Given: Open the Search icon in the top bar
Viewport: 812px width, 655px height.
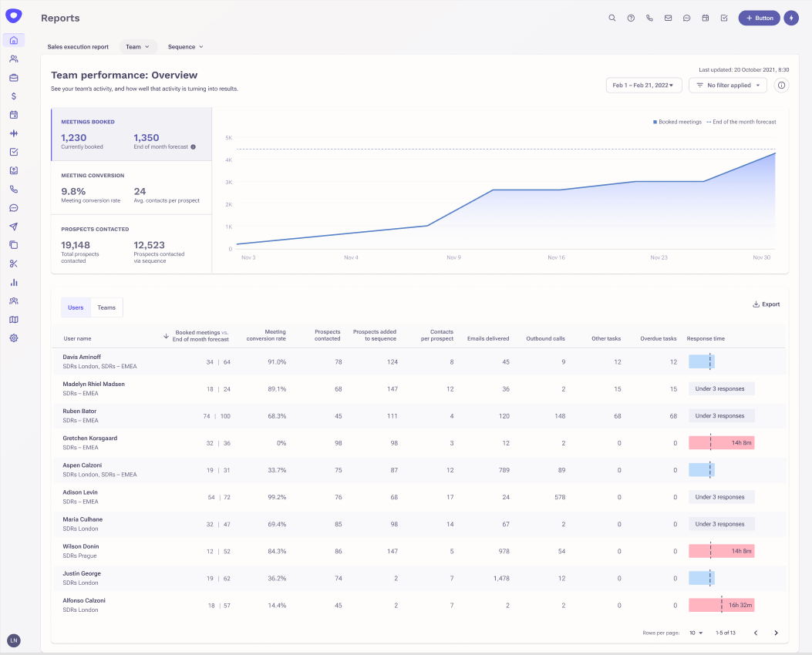Looking at the screenshot, I should (x=612, y=18).
